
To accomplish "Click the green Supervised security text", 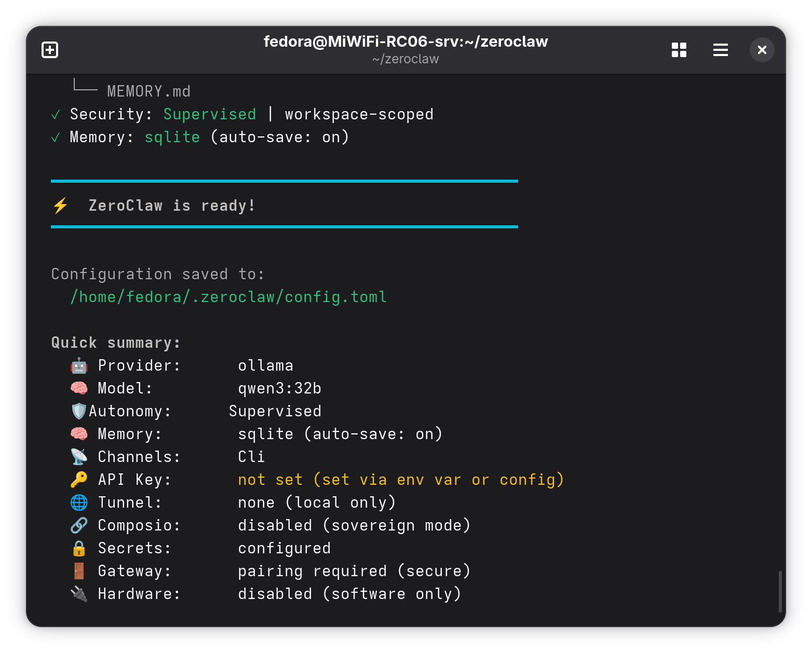I will pyautogui.click(x=210, y=115).
